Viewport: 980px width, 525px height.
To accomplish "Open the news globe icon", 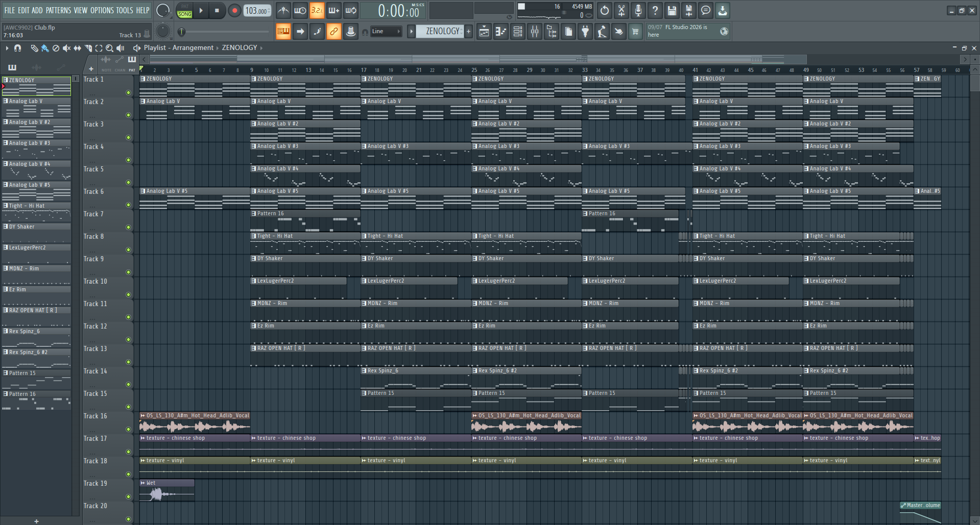I will (x=724, y=32).
